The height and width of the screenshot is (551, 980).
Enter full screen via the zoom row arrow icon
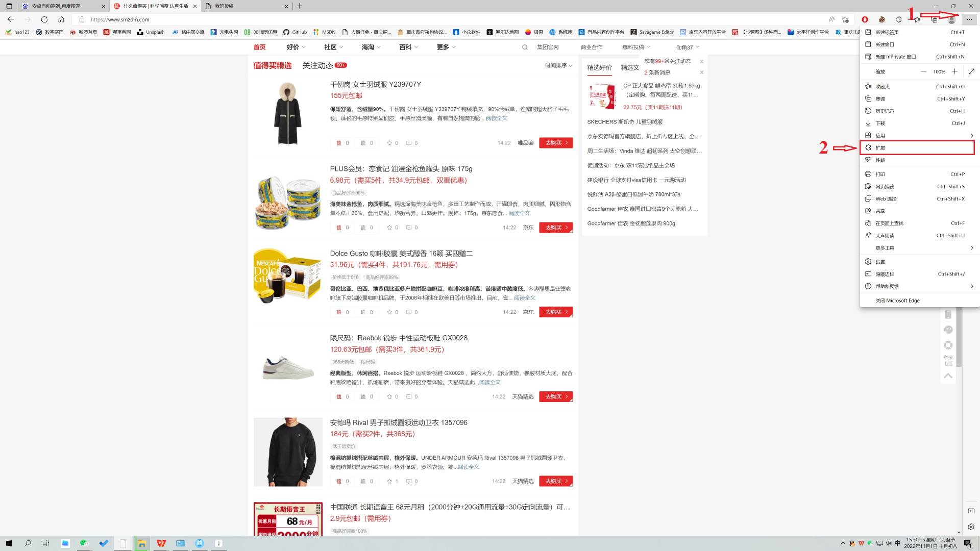click(971, 71)
